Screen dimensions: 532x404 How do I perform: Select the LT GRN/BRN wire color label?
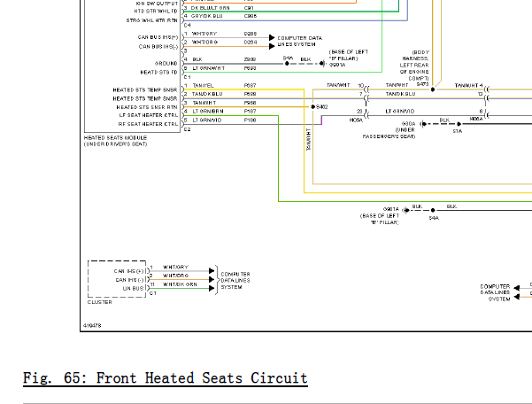pyautogui.click(x=208, y=111)
